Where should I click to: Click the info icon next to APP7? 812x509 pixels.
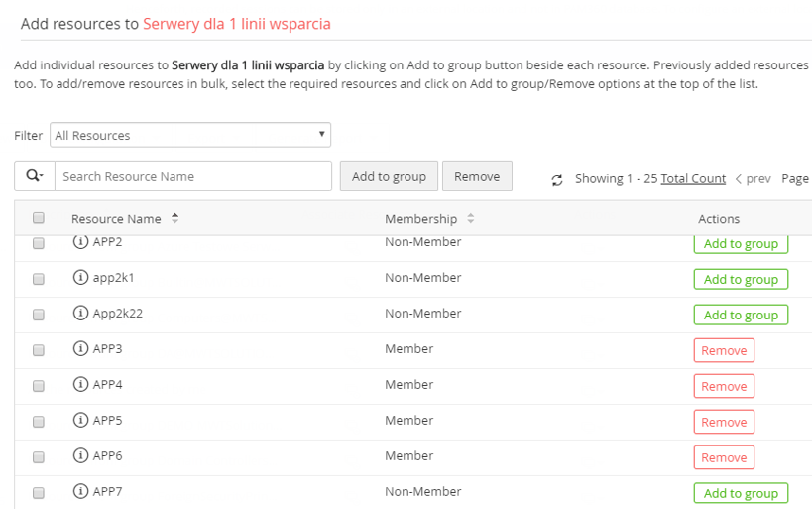80,492
